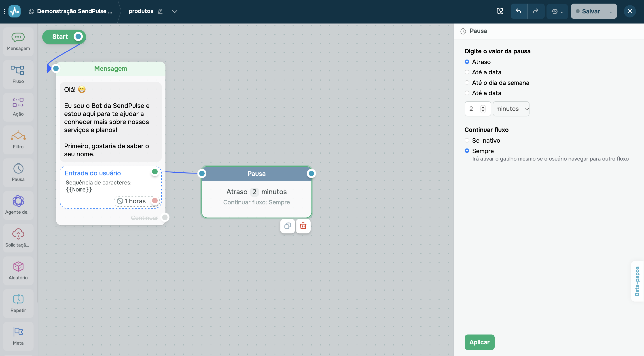Select the Fluxo block in sidebar
644x356 pixels.
click(x=18, y=74)
